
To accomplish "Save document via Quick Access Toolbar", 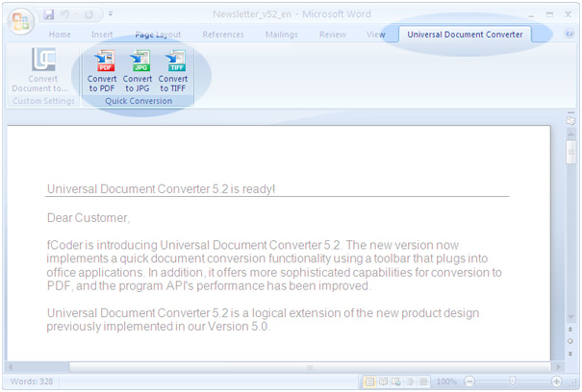I will click(49, 14).
